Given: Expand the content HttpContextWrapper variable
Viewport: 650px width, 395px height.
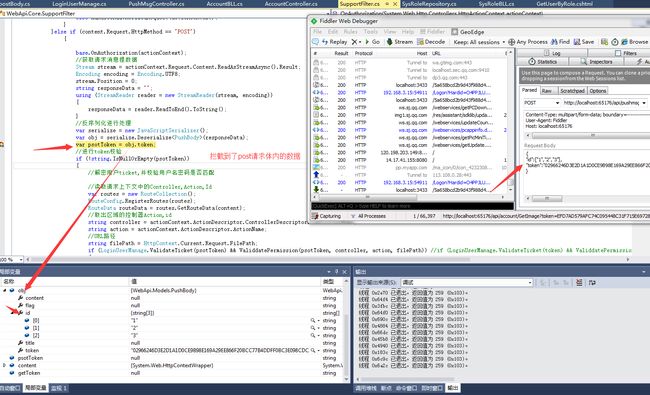Looking at the screenshot, I should 5,366.
